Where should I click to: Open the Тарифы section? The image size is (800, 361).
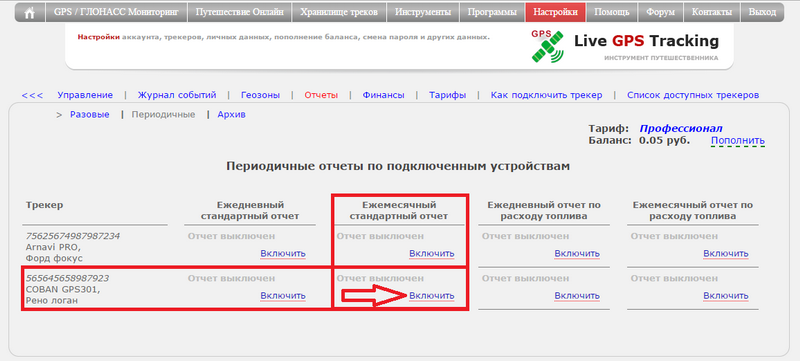[x=447, y=95]
